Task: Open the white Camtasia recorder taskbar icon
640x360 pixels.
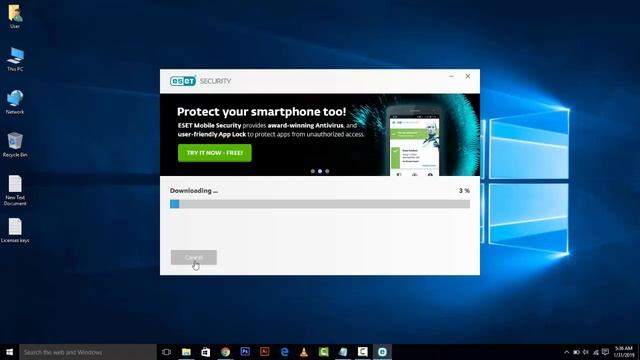Action: [x=362, y=352]
